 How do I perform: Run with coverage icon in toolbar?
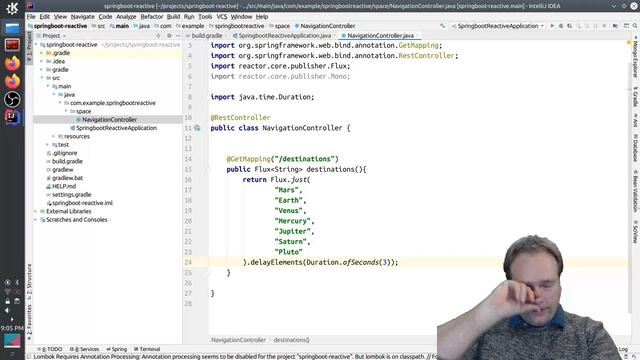pyautogui.click(x=570, y=26)
